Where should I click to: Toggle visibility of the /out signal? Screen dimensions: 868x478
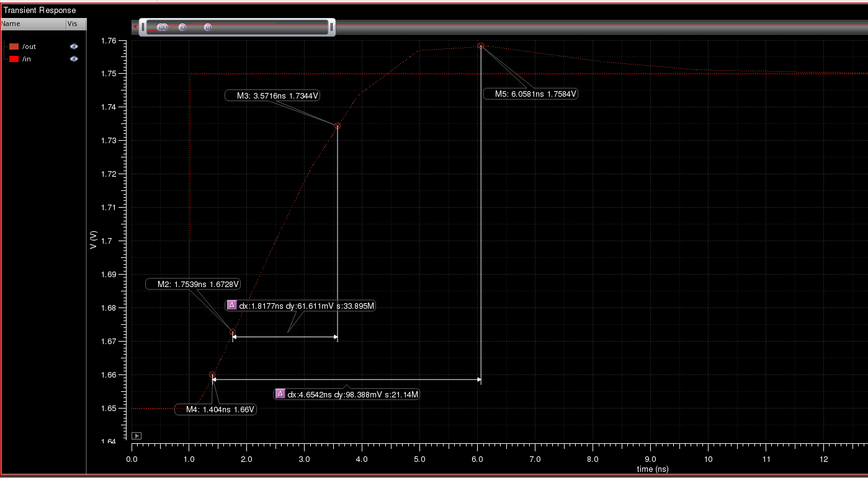pyautogui.click(x=74, y=46)
